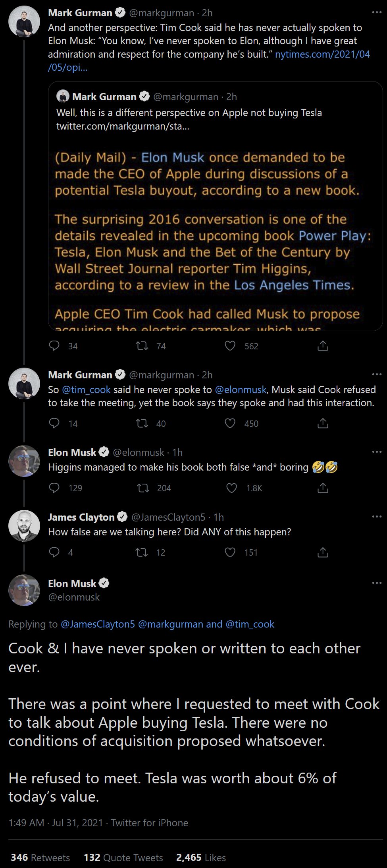Open the nytimes.com article link

[x=322, y=54]
